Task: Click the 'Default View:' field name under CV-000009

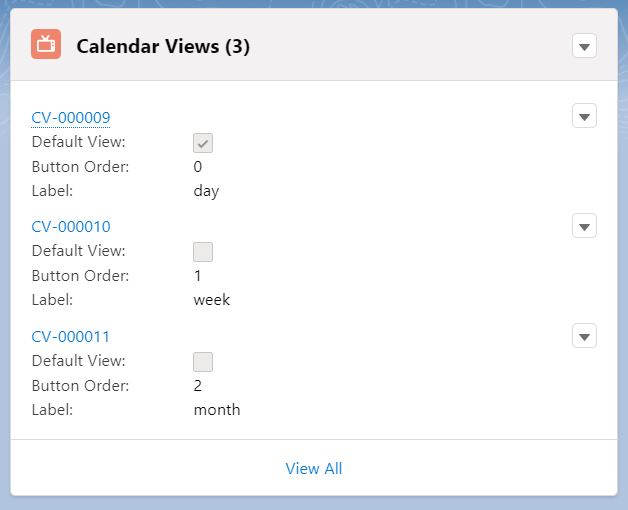Action: click(x=78, y=142)
